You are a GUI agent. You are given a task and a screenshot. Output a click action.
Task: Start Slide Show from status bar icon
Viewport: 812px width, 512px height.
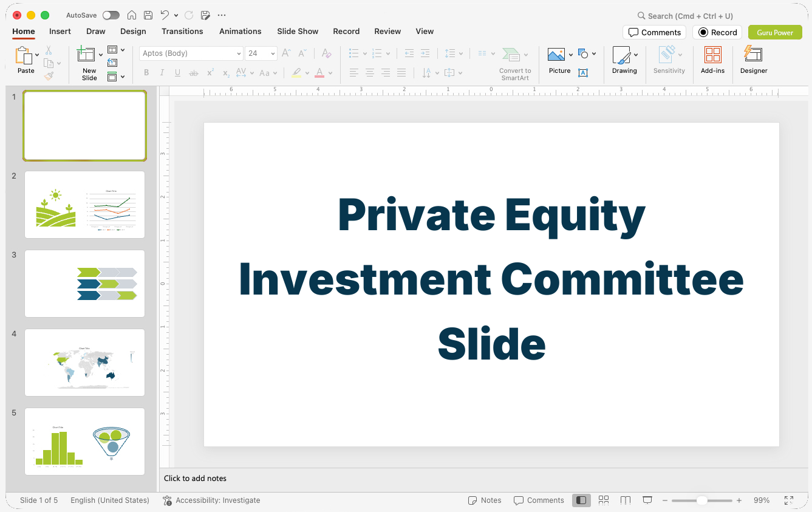647,500
